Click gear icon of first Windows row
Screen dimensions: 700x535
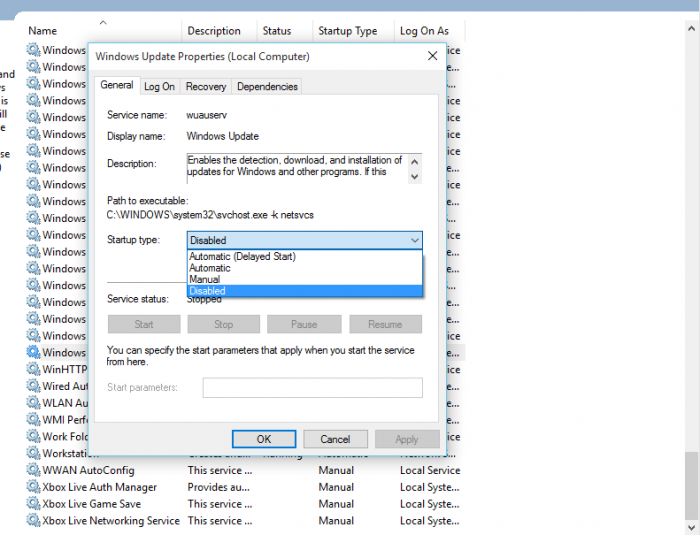point(33,50)
